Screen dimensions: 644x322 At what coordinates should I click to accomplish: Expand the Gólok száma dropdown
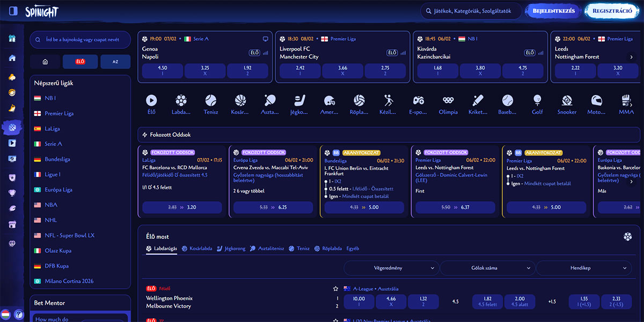487,268
